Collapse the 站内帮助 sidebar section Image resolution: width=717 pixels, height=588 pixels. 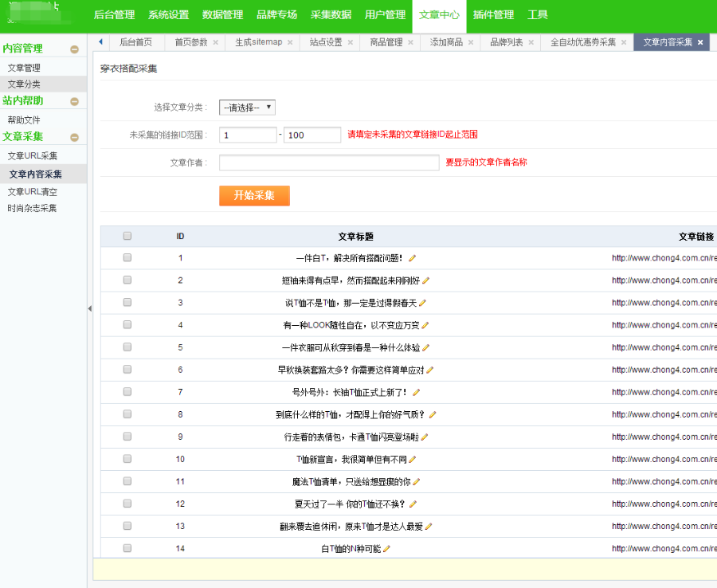point(74,100)
